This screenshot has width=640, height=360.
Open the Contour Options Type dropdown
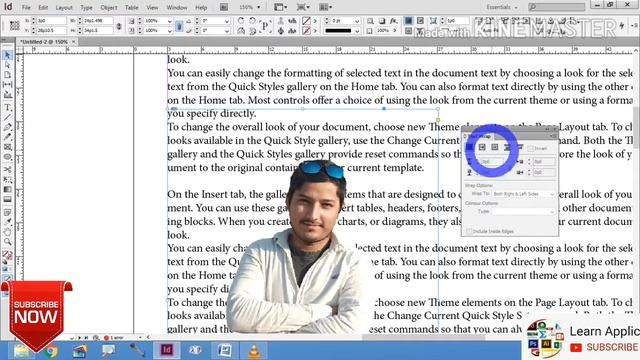tap(524, 212)
